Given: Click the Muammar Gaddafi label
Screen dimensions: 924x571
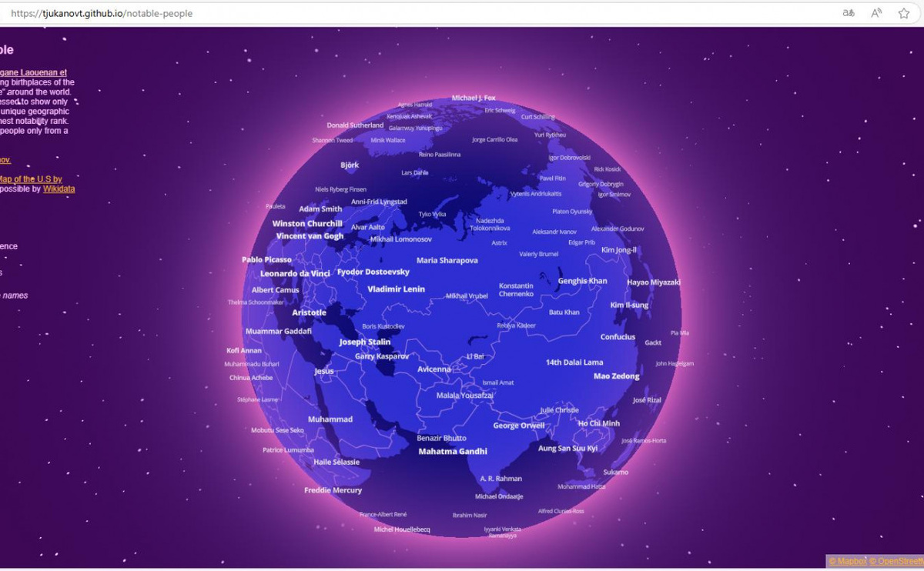Looking at the screenshot, I should coord(279,331).
